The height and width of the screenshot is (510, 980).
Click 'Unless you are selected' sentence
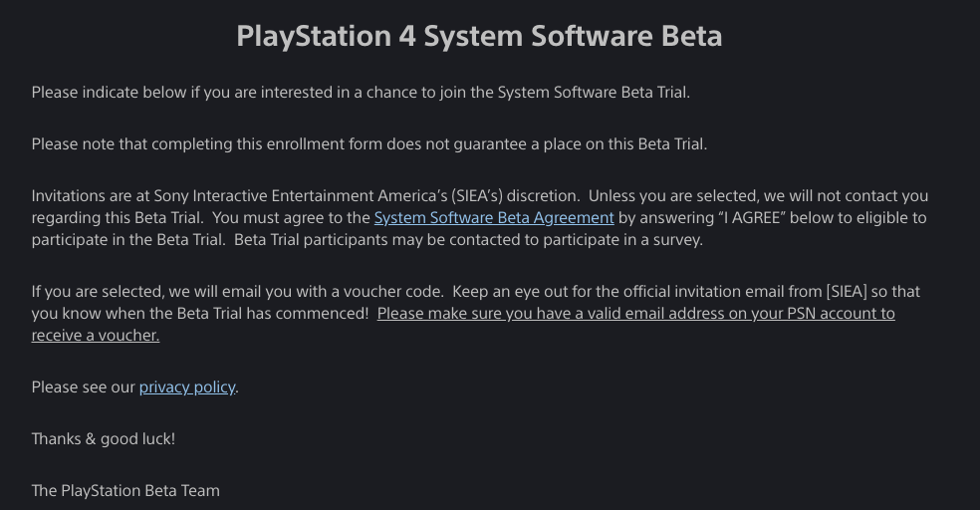click(x=758, y=196)
